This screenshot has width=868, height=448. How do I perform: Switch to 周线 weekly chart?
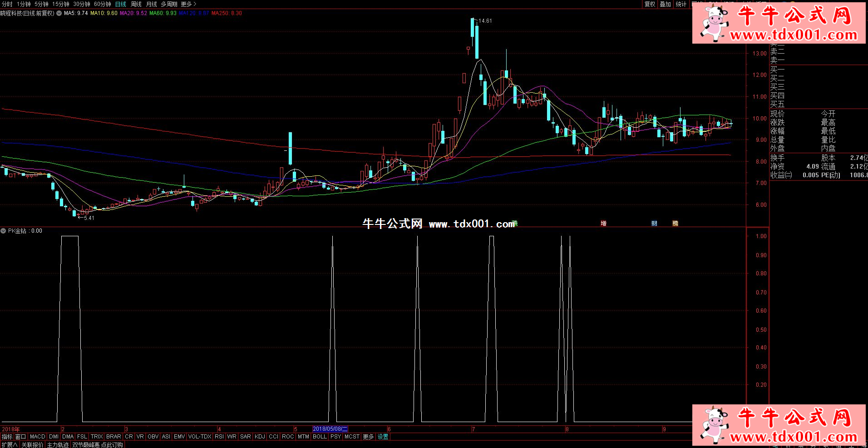pyautogui.click(x=136, y=4)
